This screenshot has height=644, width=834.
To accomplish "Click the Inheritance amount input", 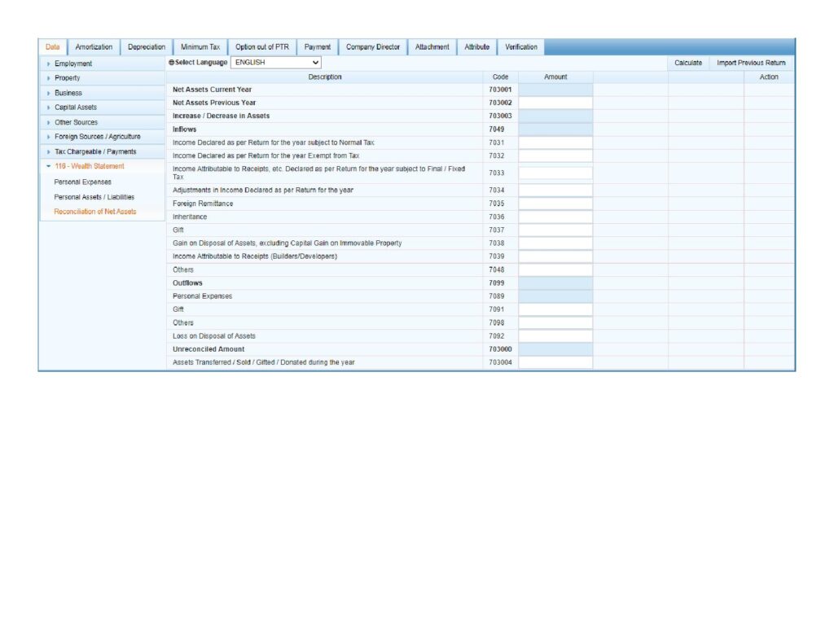I will coord(555,217).
